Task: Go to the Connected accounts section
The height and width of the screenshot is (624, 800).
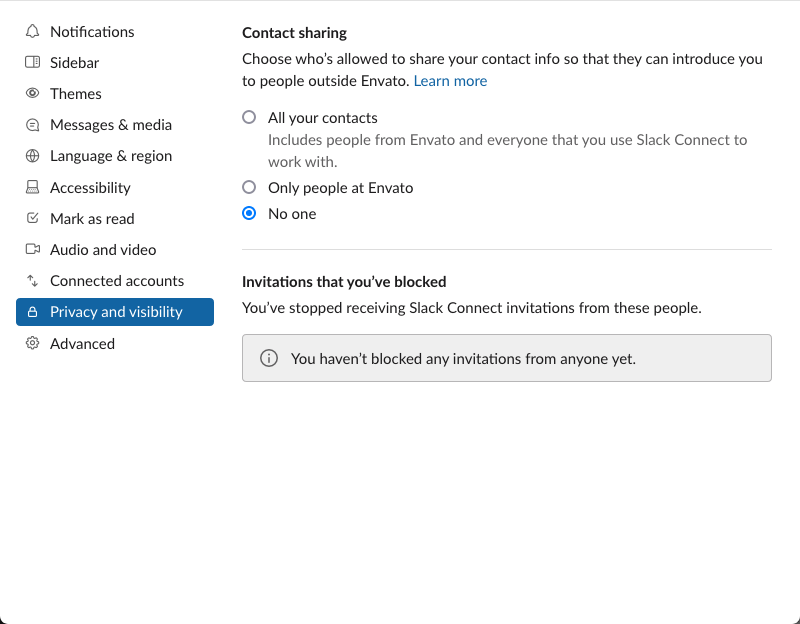Action: click(x=115, y=281)
